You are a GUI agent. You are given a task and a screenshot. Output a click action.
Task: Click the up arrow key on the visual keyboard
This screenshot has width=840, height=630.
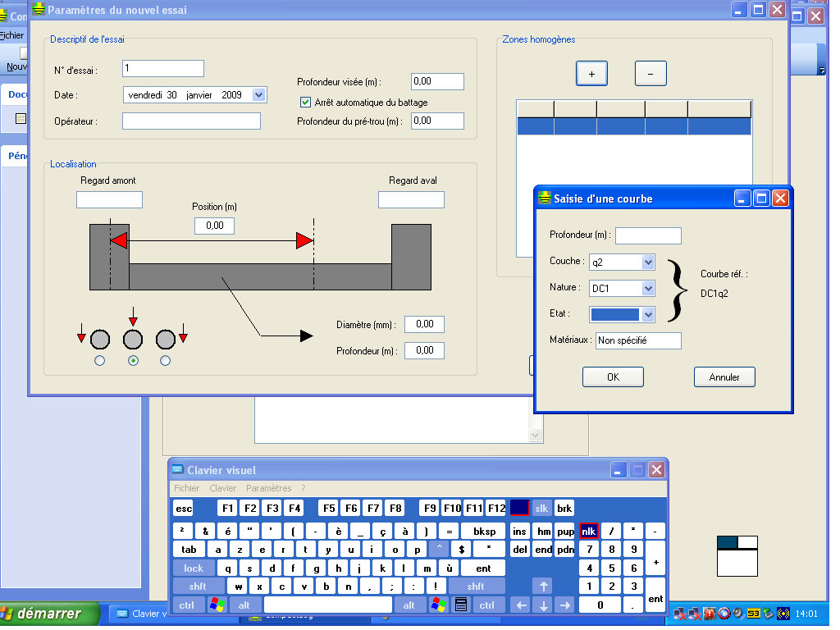point(543,587)
